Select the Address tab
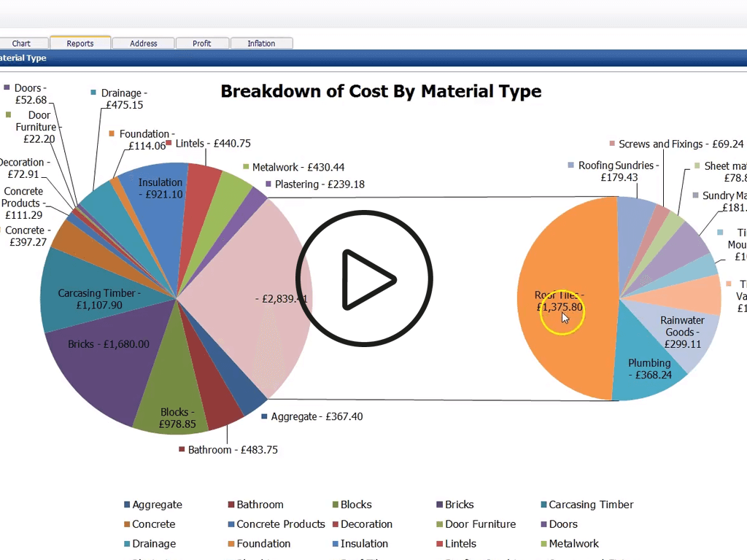This screenshot has width=747, height=560. (144, 43)
